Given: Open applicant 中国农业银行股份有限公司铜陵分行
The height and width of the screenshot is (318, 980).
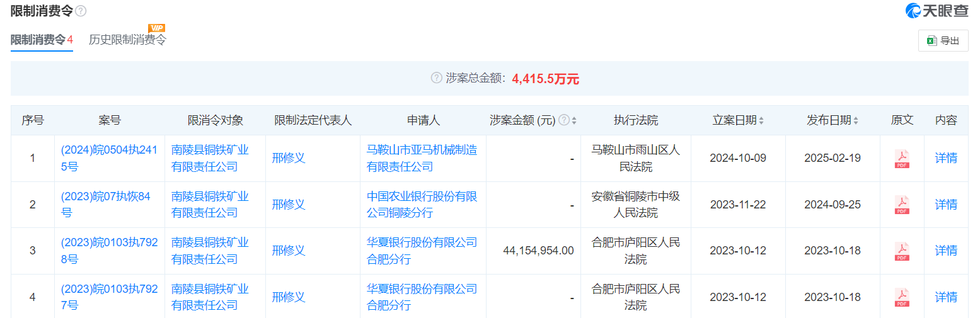Looking at the screenshot, I should tap(422, 205).
